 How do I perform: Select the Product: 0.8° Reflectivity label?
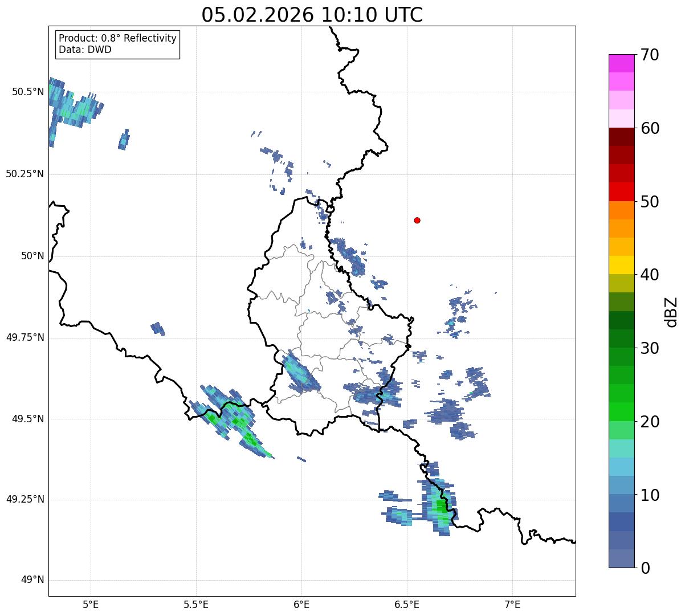(118, 38)
